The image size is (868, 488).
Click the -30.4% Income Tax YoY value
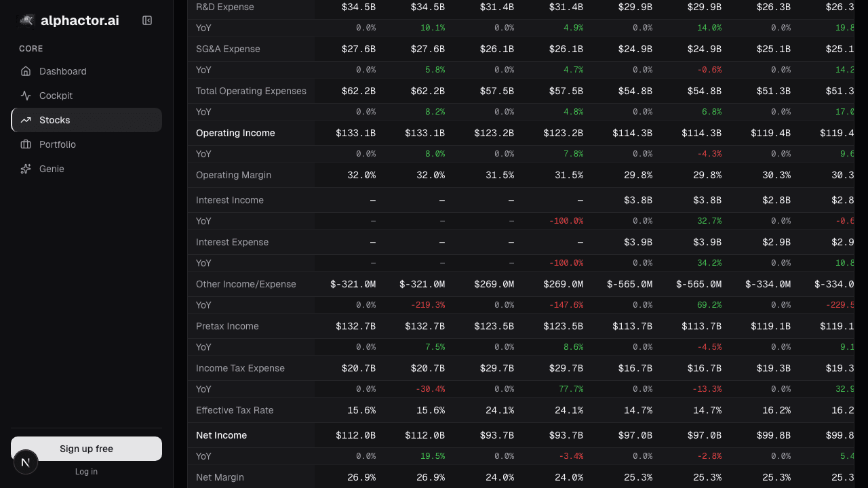click(431, 389)
